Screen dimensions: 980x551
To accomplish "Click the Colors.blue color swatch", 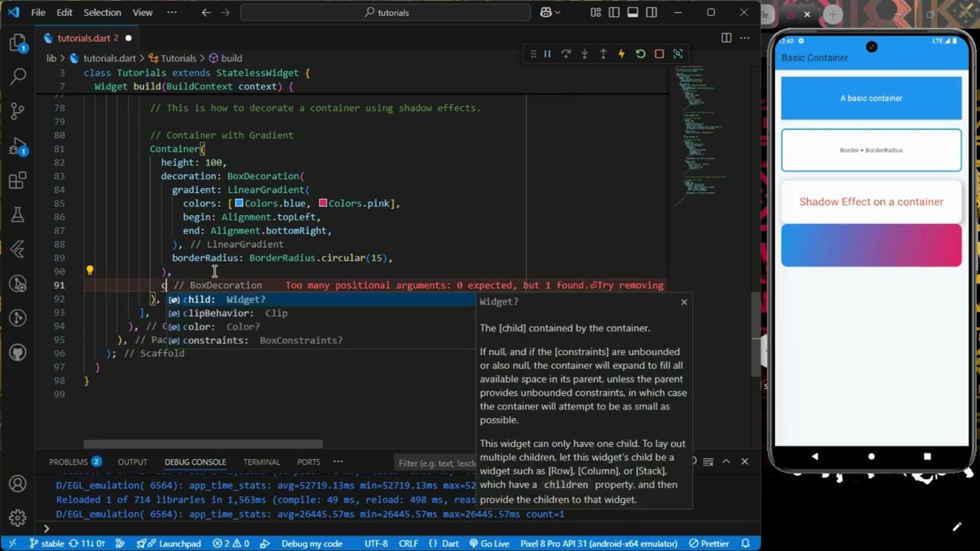I will pos(239,203).
